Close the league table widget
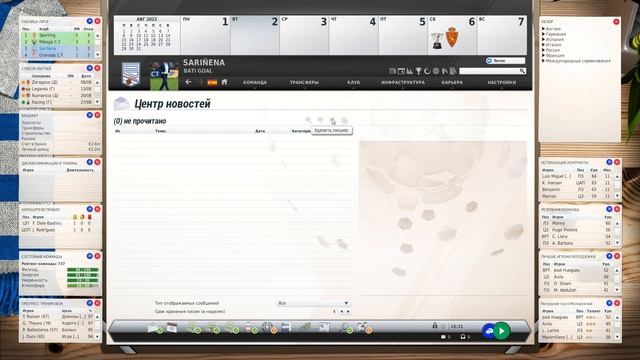640x360 pixels. tap(97, 21)
